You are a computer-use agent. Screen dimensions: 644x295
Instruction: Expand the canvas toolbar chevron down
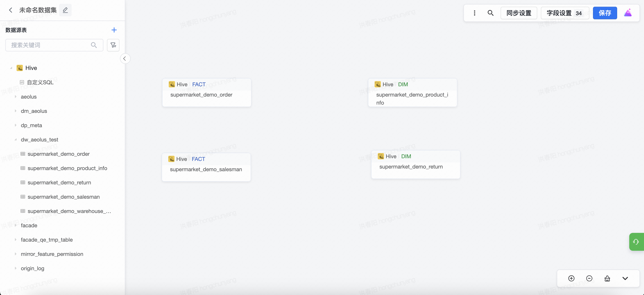625,278
